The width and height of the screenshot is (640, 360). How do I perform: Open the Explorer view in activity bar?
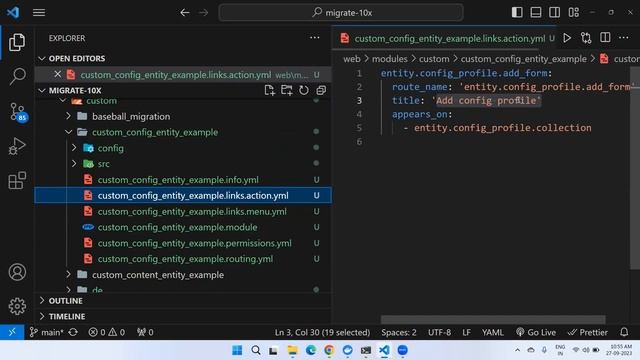point(17,42)
